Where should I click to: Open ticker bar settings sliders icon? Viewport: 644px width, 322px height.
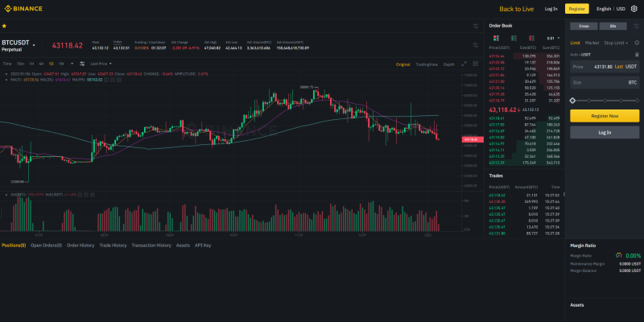pos(476,45)
